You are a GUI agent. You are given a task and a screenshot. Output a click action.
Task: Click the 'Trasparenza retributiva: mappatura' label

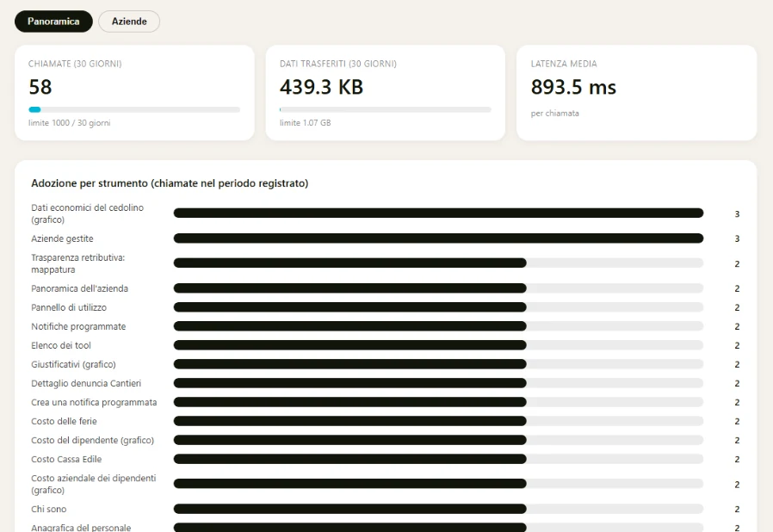[x=77, y=263]
